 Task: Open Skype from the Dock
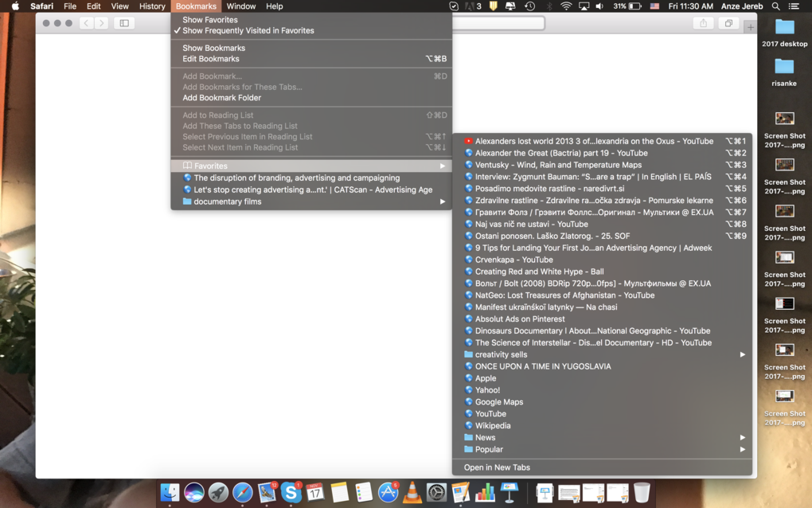pyautogui.click(x=291, y=492)
